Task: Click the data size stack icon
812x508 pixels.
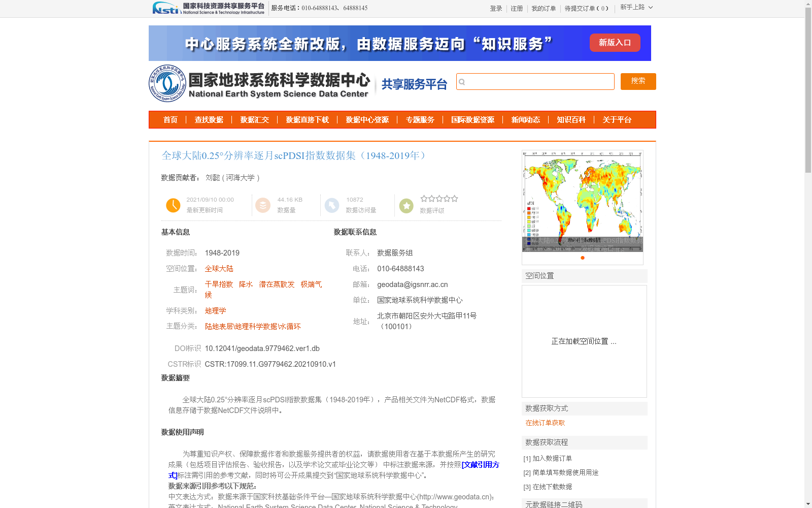Action: point(263,205)
